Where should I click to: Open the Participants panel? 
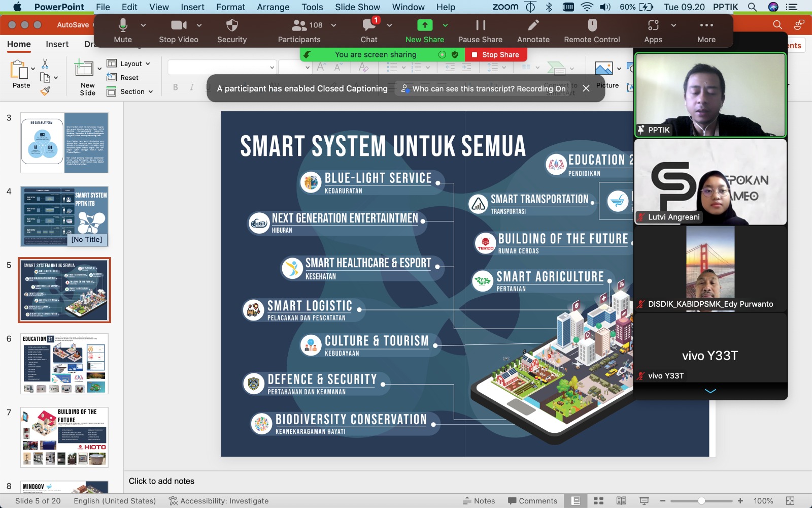tap(299, 31)
